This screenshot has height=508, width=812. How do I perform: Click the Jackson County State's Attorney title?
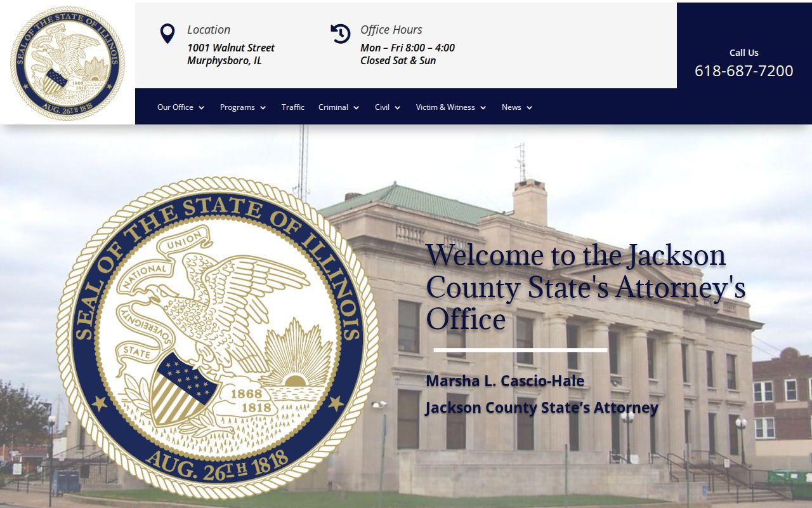click(542, 408)
